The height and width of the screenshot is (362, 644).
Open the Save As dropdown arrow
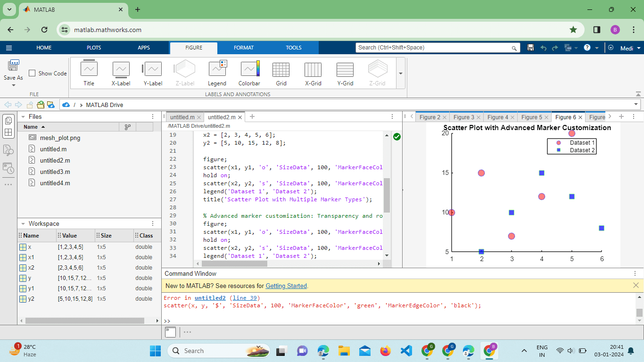tap(13, 85)
